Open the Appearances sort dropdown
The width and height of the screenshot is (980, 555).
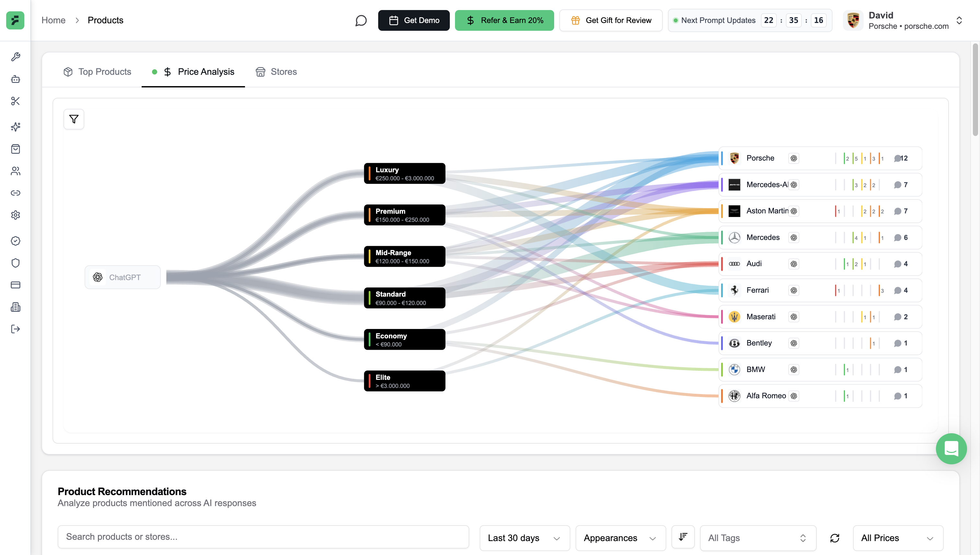[x=620, y=538]
